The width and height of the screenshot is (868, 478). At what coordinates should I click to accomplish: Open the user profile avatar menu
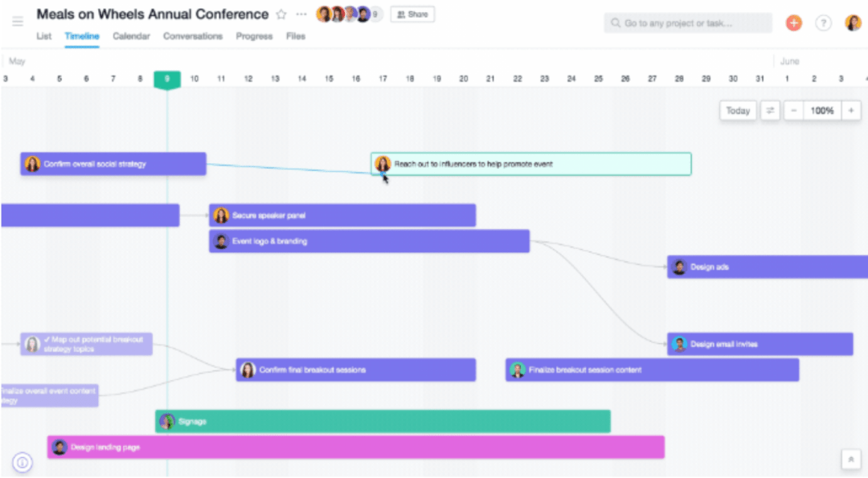[853, 22]
